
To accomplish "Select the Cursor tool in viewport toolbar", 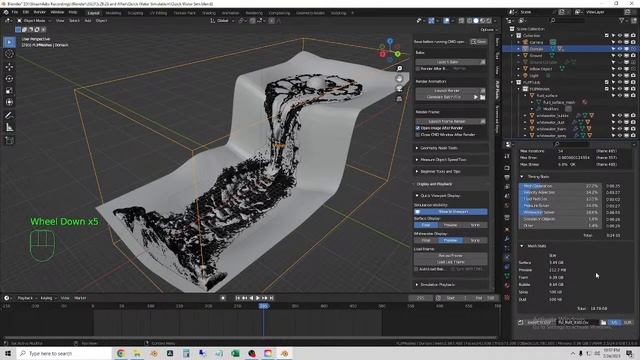I will [9, 54].
